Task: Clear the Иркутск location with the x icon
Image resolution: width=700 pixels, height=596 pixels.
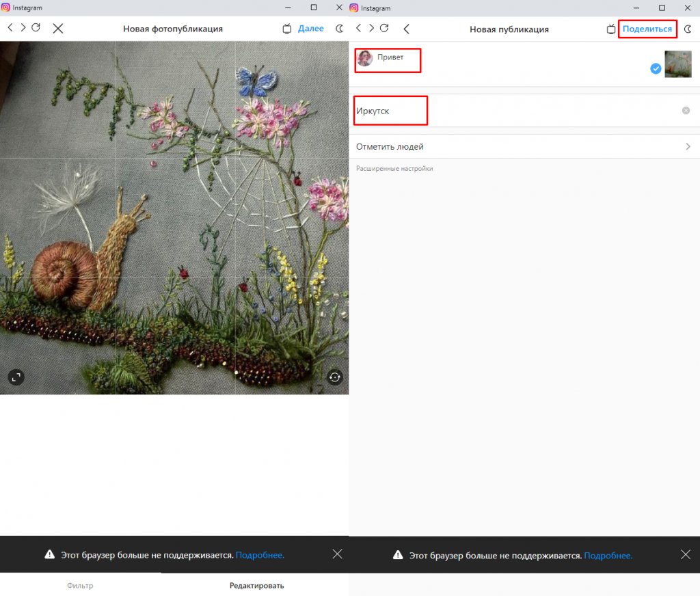Action: pyautogui.click(x=686, y=111)
